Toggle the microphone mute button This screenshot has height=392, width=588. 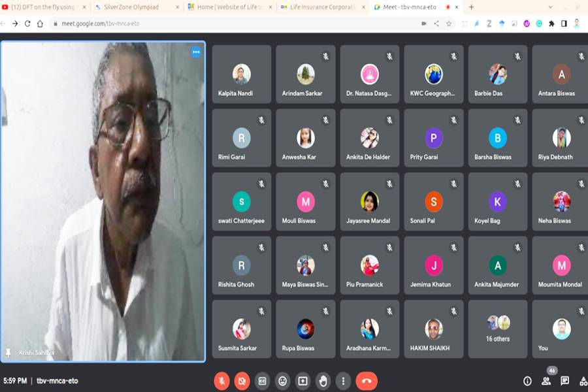[x=222, y=381]
